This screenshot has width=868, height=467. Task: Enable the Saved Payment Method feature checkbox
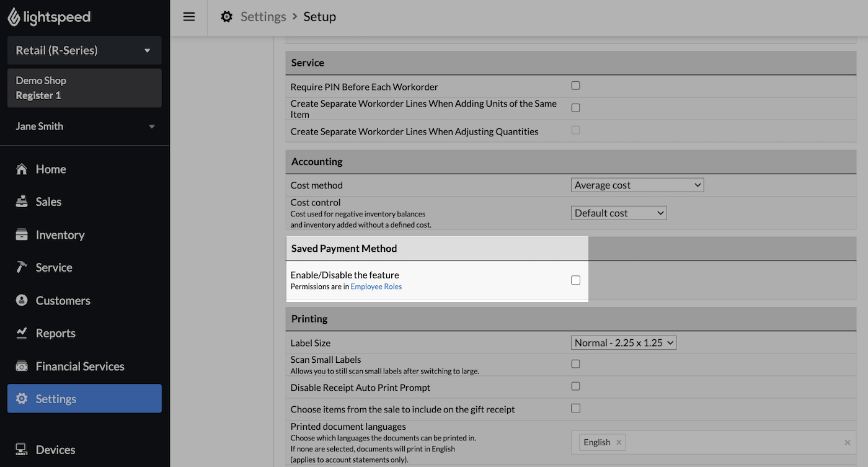[575, 280]
